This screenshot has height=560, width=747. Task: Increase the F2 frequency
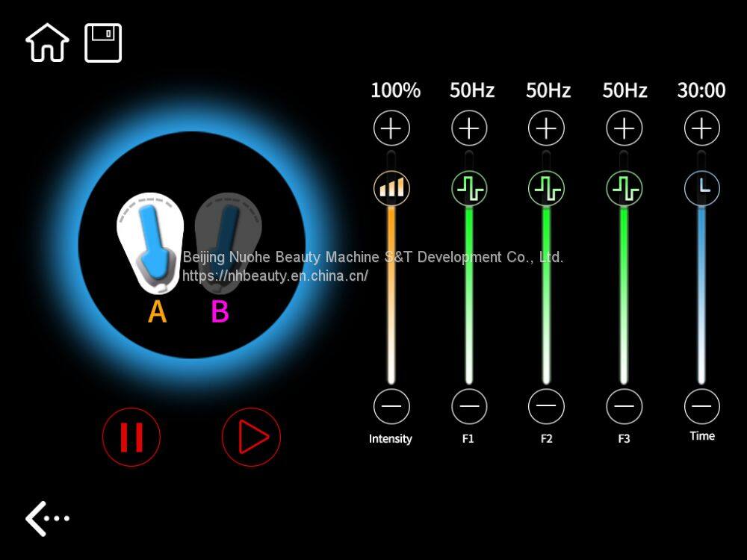546,129
